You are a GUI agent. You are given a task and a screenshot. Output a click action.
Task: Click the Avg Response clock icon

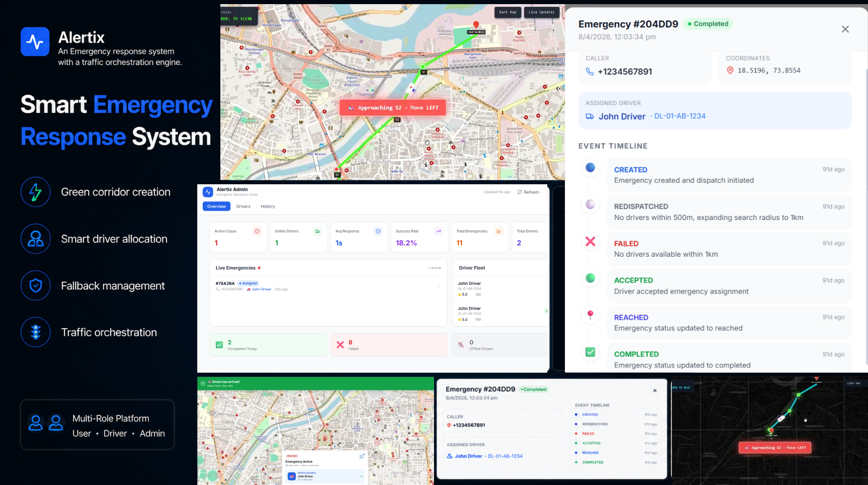coord(378,231)
